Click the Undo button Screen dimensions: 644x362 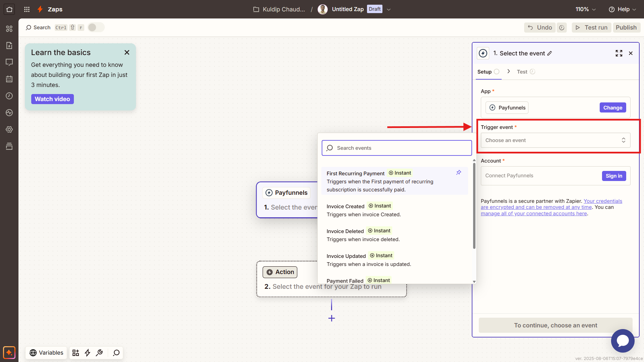pos(540,28)
